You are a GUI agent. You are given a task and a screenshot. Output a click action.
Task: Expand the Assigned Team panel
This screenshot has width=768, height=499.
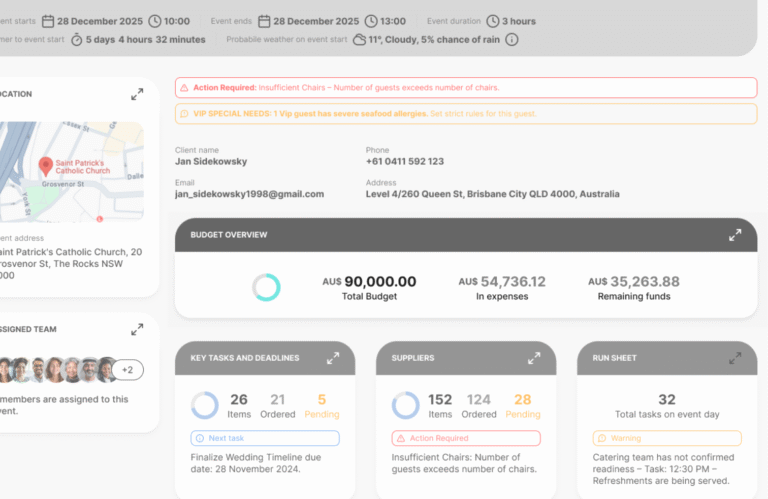coord(137,330)
